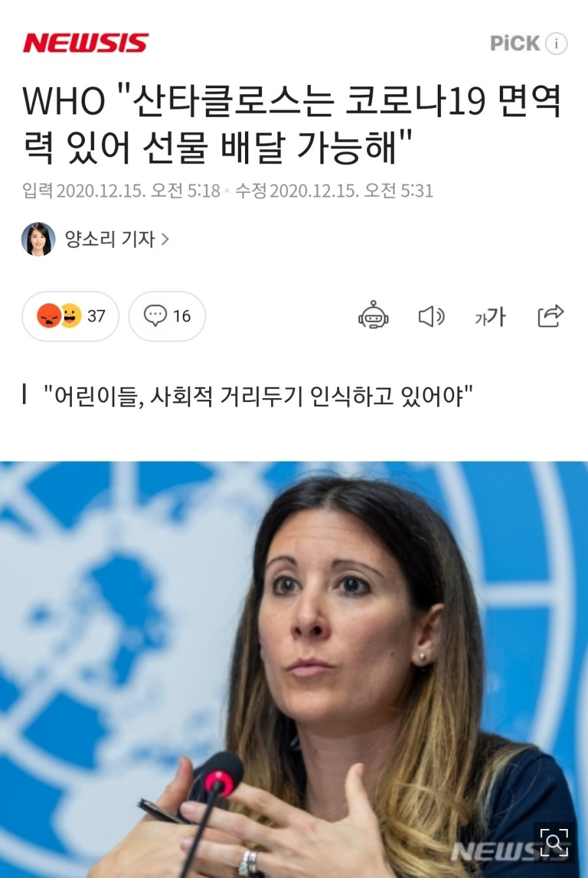The height and width of the screenshot is (878, 588).
Task: Open reporter 양소리 기자 profile
Action: click(110, 239)
